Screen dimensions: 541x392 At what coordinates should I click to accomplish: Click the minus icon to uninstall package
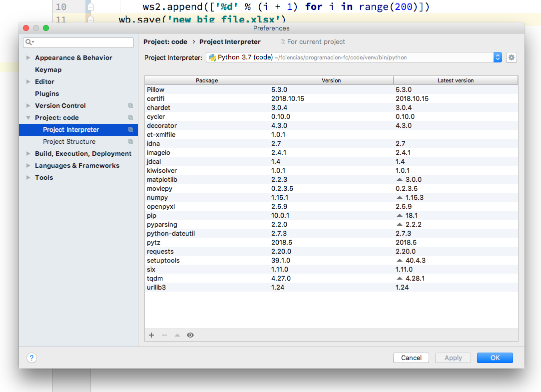(164, 335)
